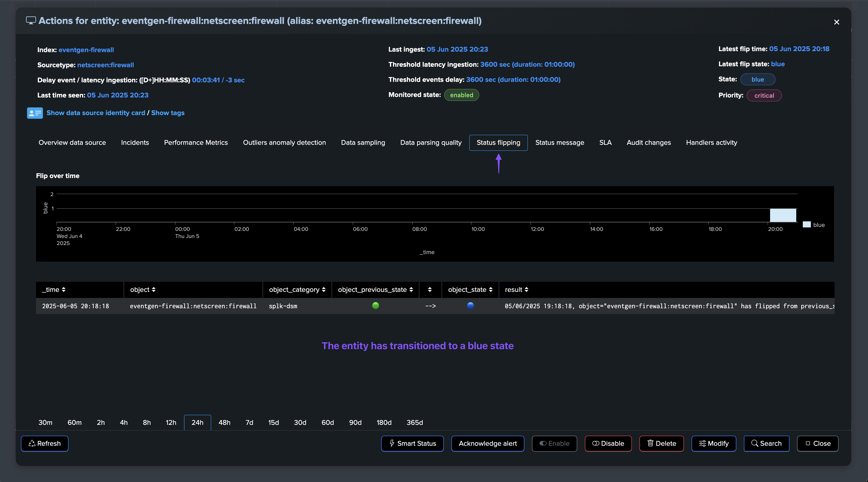Click the bottom Close button

pos(817,443)
